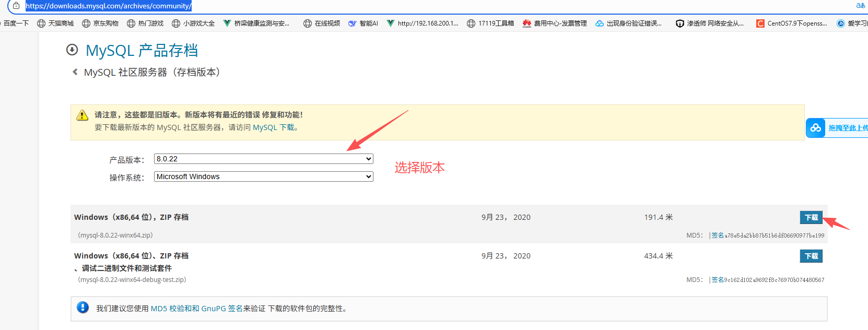Screen dimensions: 868x330
Task: Open the 桥梁健康监测 bookmark
Action: tap(256, 23)
